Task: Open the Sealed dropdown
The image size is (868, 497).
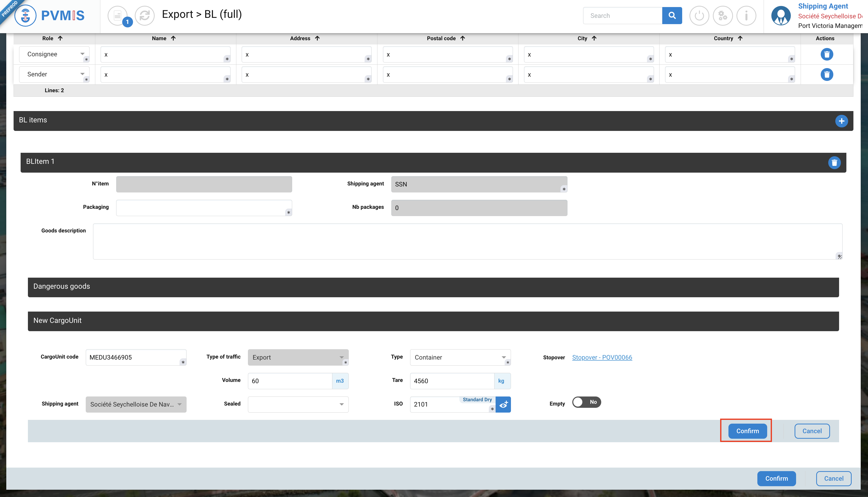Action: [298, 405]
